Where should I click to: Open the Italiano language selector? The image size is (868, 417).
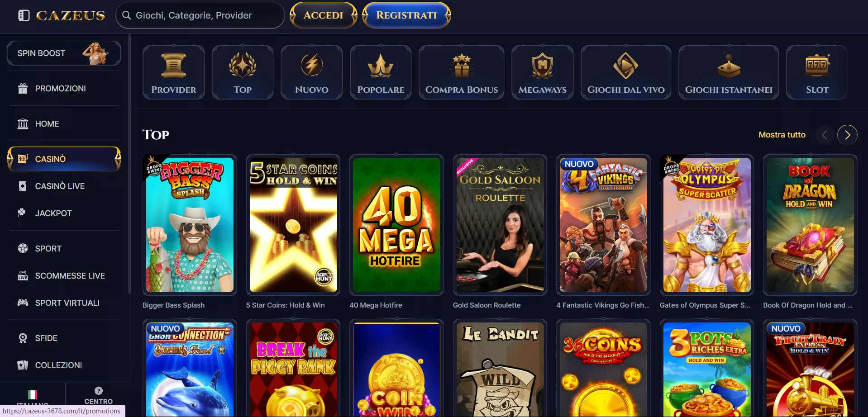33,397
